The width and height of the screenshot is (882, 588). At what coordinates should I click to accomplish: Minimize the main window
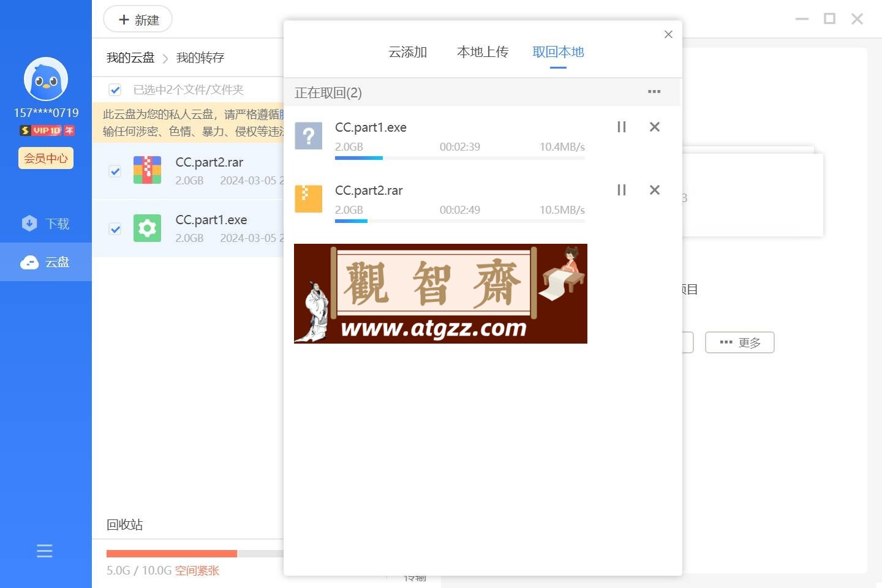pos(802,19)
